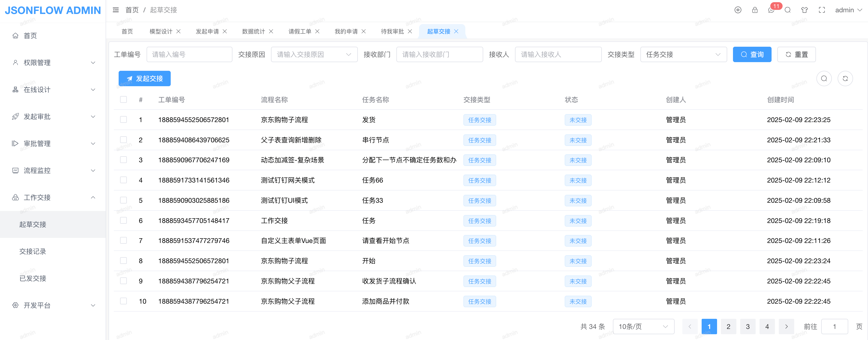Check the checkbox for row 1
The height and width of the screenshot is (340, 868).
coord(124,119)
